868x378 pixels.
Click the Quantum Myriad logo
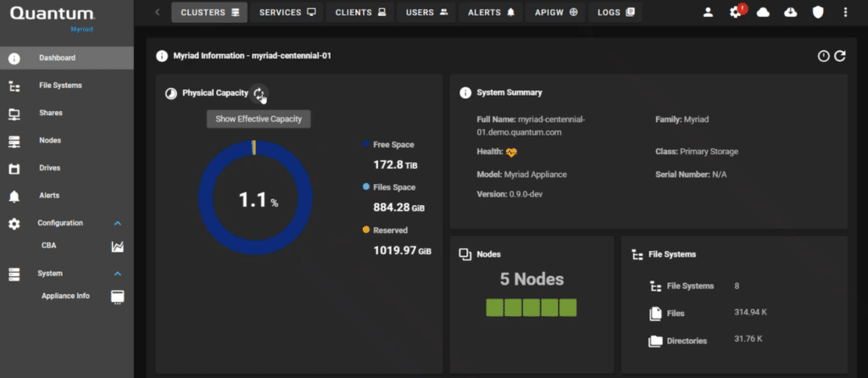tap(53, 19)
